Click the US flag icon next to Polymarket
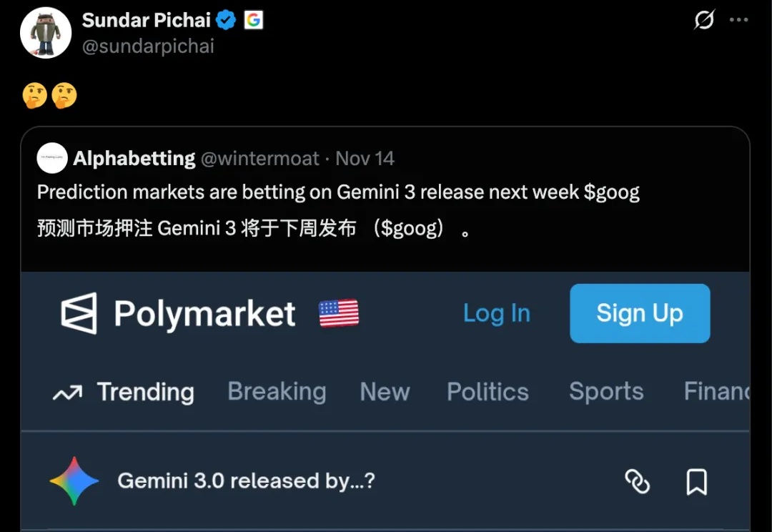The width and height of the screenshot is (772, 532). 338,312
